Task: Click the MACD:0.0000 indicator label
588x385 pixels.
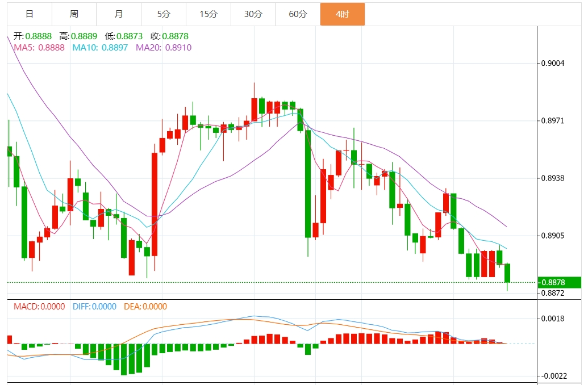Action: (x=39, y=307)
